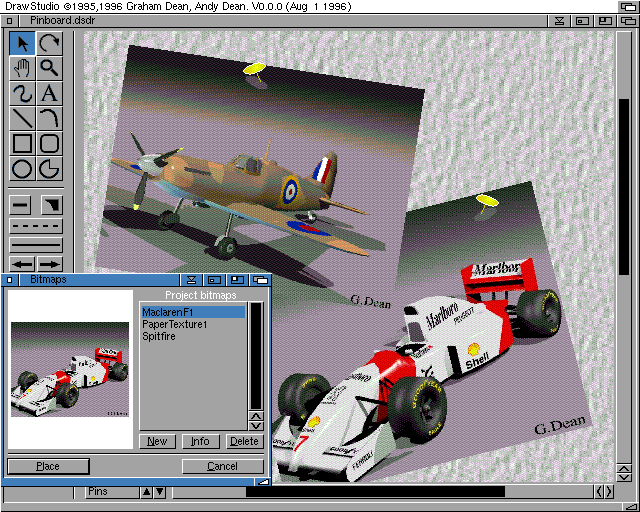Click the Bitmaps window close gadget
640x512 pixels.
(10, 280)
